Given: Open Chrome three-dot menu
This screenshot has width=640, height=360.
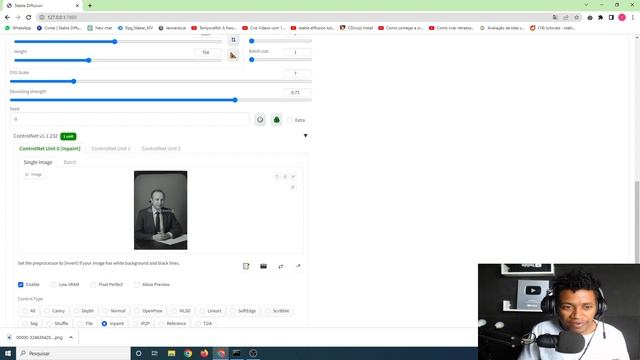Looking at the screenshot, I should (x=633, y=17).
